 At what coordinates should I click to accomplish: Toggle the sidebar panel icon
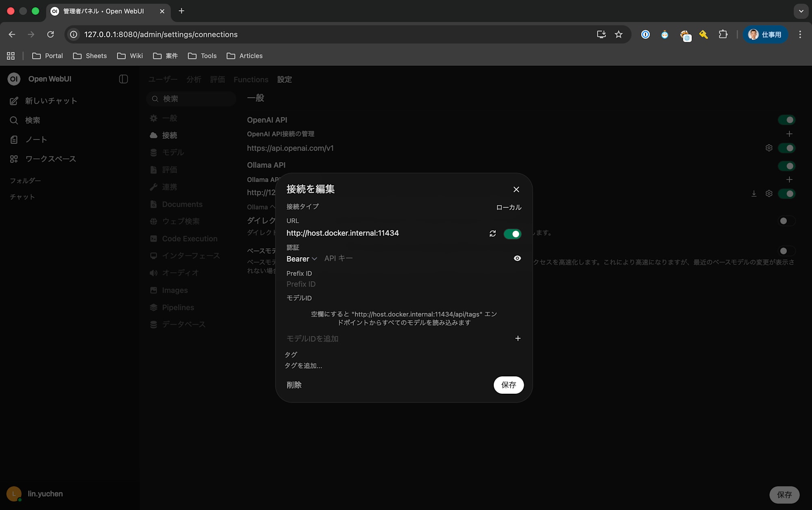coord(123,79)
